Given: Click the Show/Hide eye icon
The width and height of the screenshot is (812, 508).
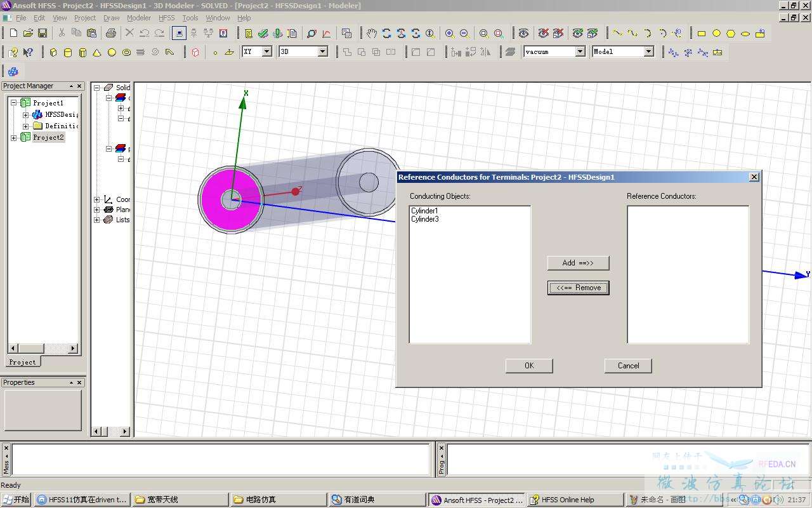Looking at the screenshot, I should pos(523,33).
